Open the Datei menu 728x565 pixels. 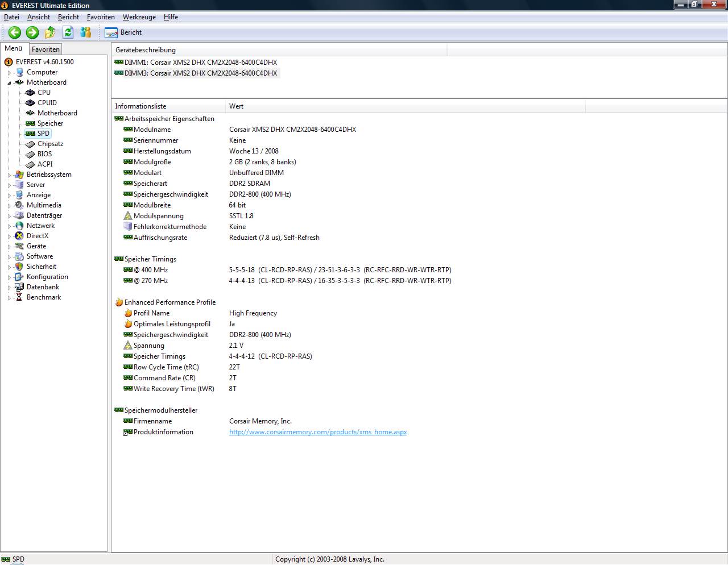11,17
